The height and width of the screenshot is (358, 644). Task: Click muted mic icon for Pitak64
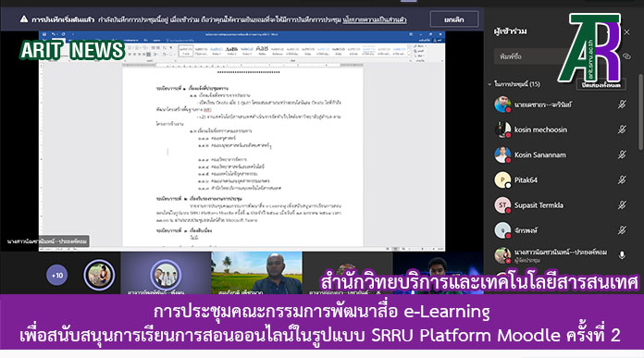[x=622, y=179]
